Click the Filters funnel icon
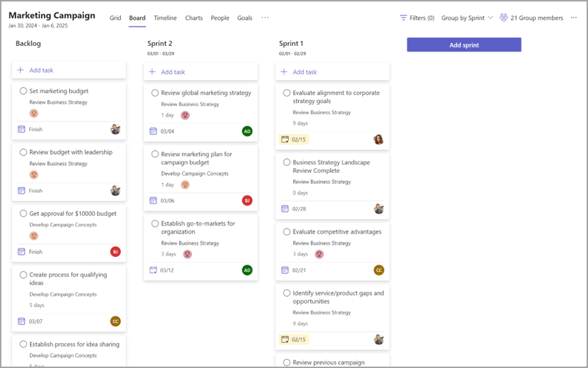Screen dimensions: 588x368 point(403,18)
